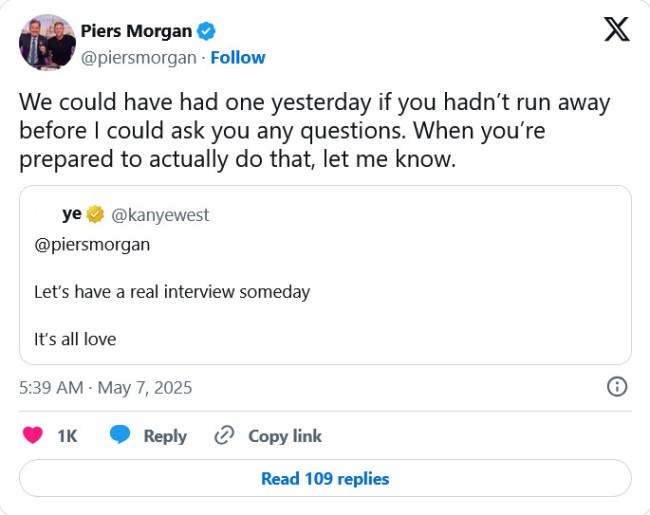Click the X logo icon
The height and width of the screenshot is (515, 650).
pos(617,30)
